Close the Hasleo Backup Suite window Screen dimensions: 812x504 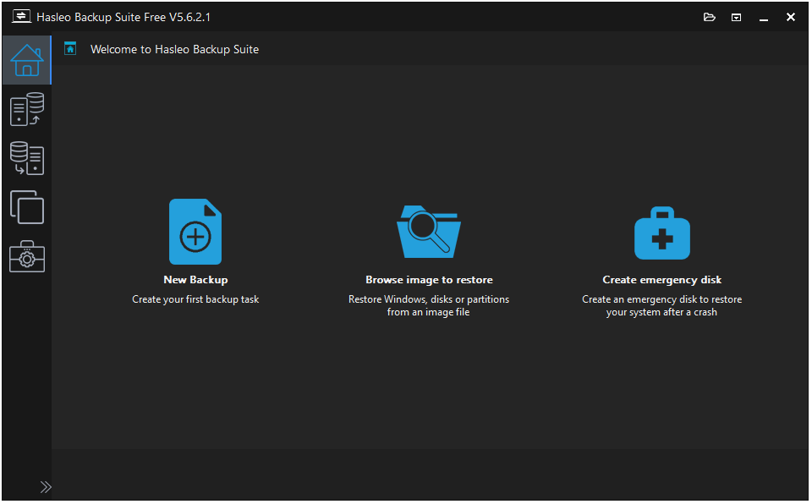(792, 17)
